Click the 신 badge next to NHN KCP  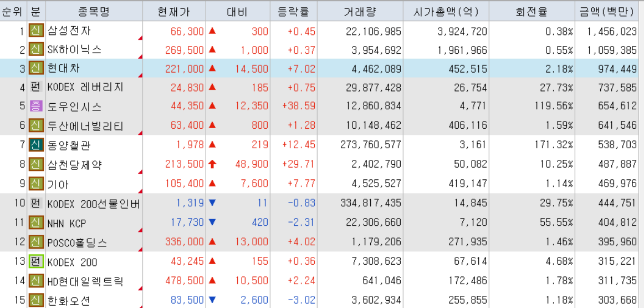(36, 223)
